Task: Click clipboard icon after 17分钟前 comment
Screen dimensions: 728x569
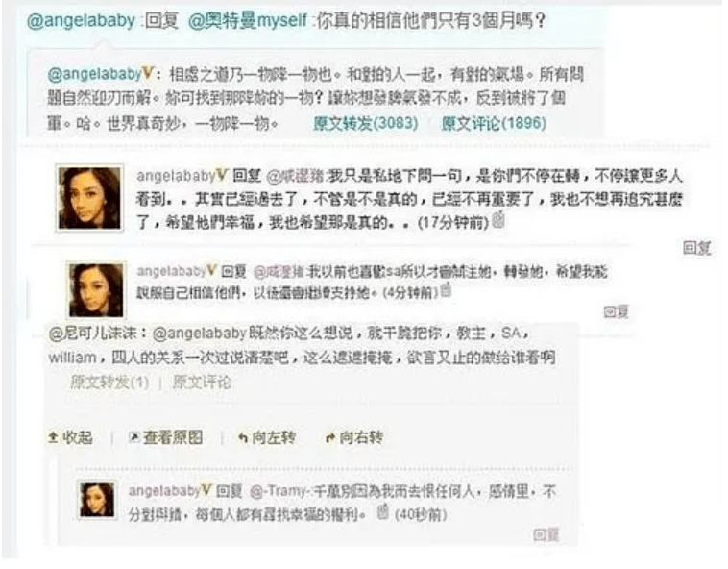Action: click(498, 219)
